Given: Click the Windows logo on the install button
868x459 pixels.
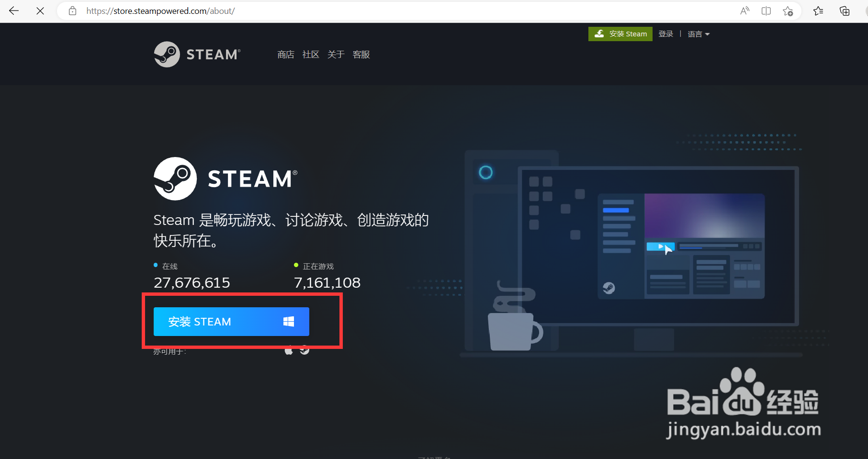Looking at the screenshot, I should click(289, 322).
